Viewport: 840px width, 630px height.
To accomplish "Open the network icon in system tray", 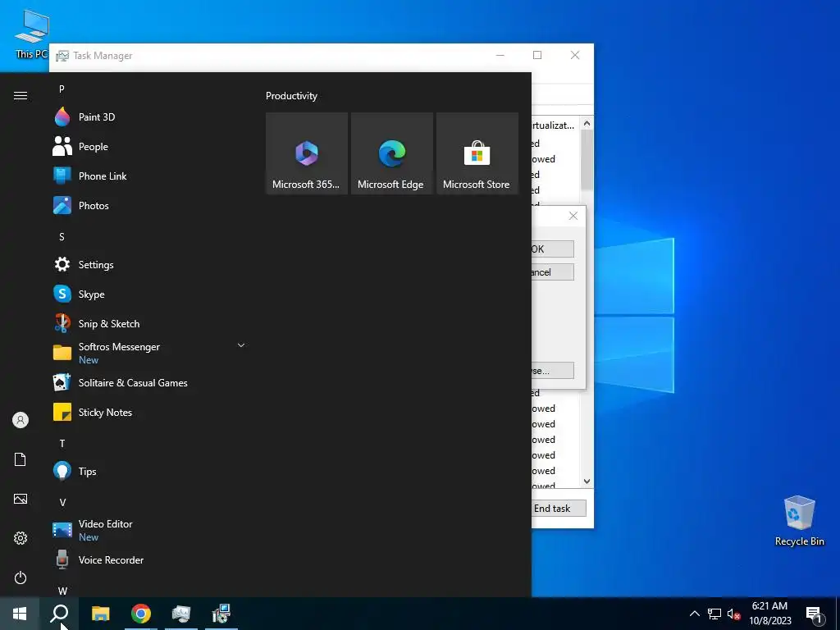I will coord(714,614).
